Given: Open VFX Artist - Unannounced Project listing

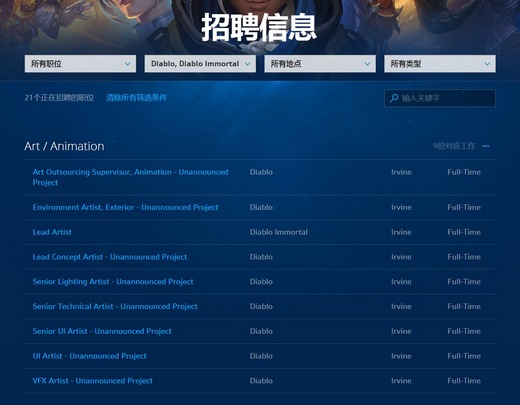Looking at the screenshot, I should [92, 381].
